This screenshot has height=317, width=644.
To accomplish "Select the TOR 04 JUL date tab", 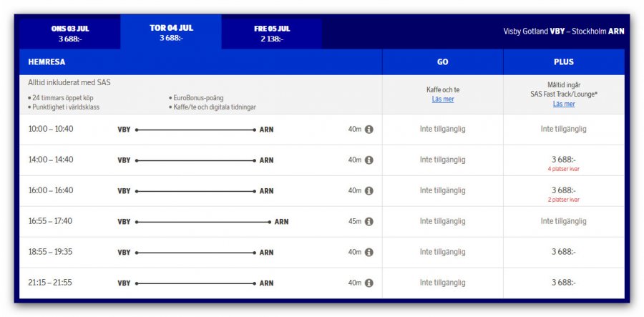I will click(171, 32).
